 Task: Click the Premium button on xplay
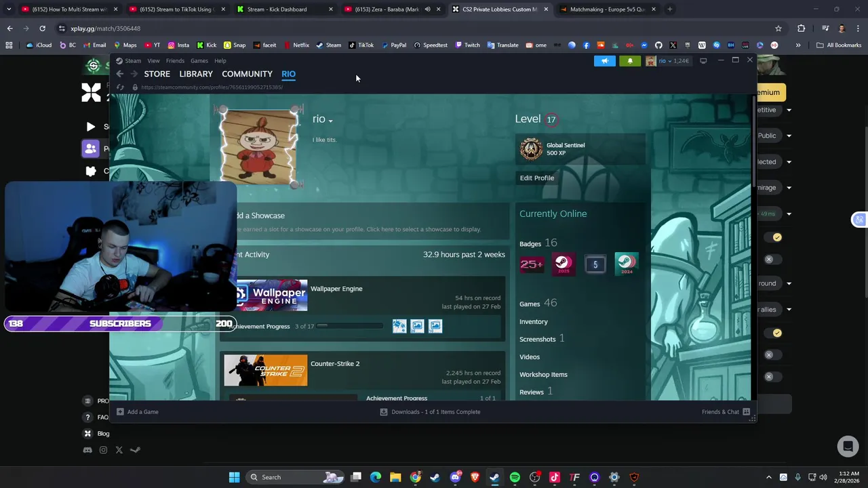[x=770, y=92]
